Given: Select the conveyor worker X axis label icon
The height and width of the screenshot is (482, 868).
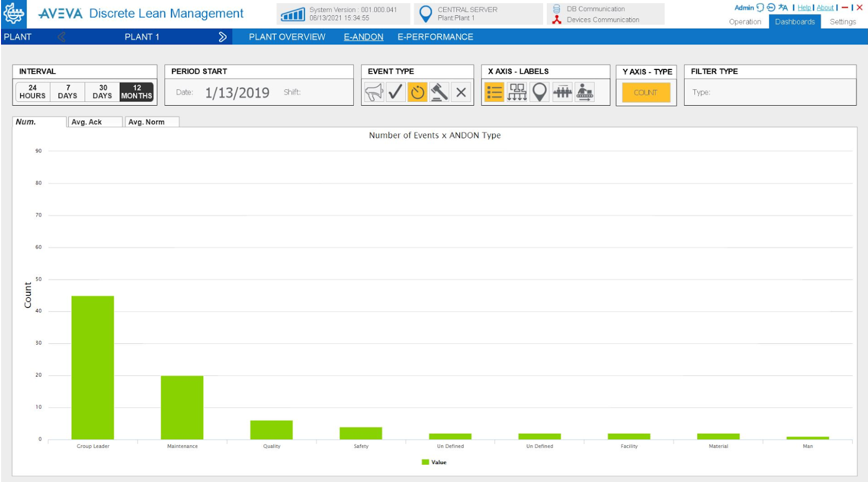Looking at the screenshot, I should coord(584,92).
